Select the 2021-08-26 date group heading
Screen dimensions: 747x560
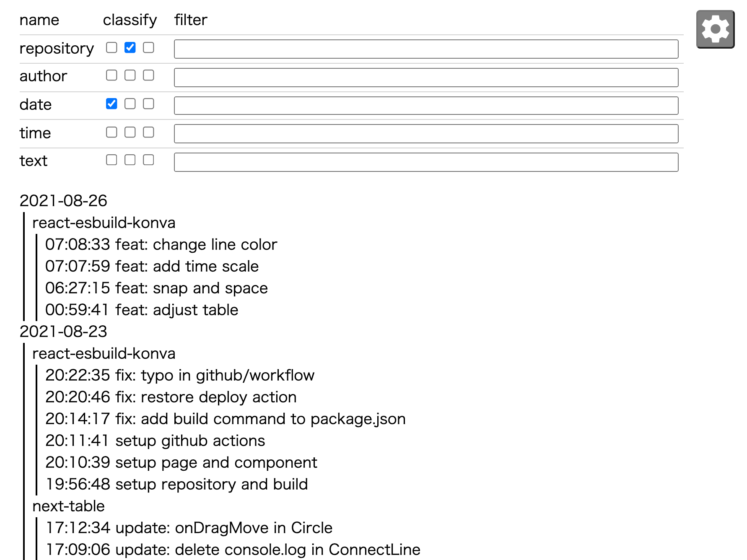(63, 201)
